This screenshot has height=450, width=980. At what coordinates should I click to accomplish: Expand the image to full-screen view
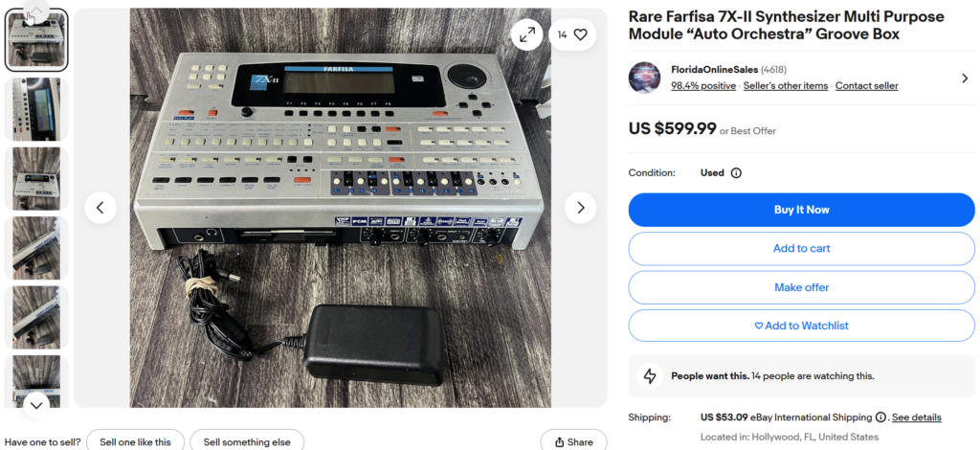pos(526,34)
